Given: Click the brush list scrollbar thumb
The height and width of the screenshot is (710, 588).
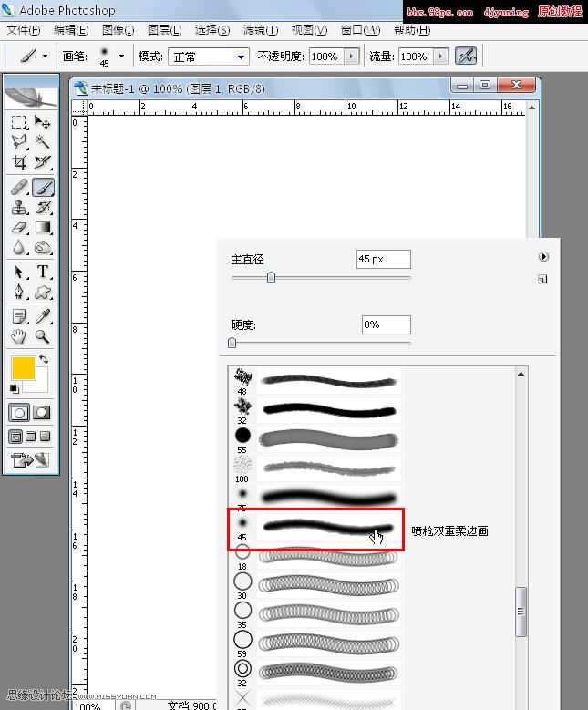Looking at the screenshot, I should tap(521, 612).
